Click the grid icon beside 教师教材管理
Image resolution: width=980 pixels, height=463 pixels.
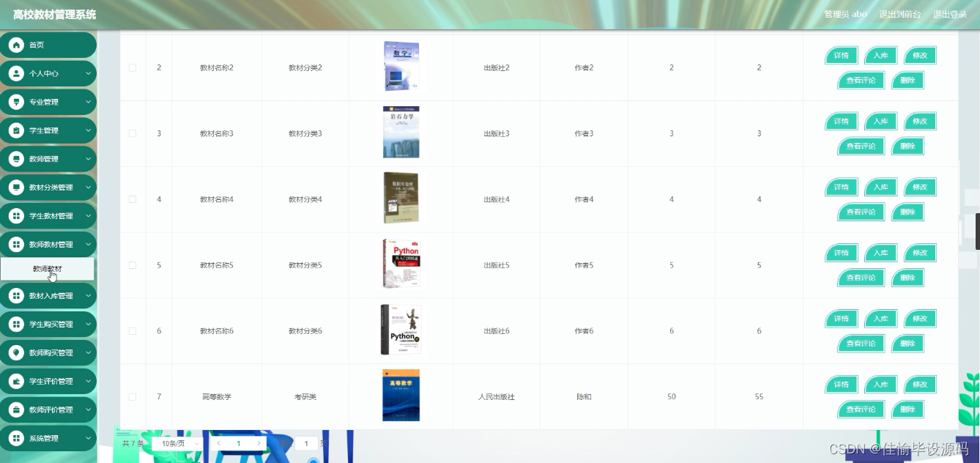pyautogui.click(x=16, y=245)
